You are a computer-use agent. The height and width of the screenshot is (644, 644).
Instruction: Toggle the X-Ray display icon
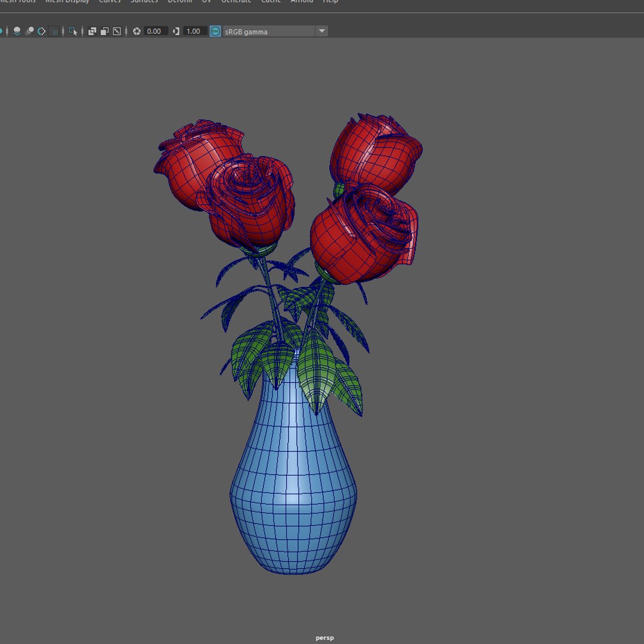(x=92, y=31)
